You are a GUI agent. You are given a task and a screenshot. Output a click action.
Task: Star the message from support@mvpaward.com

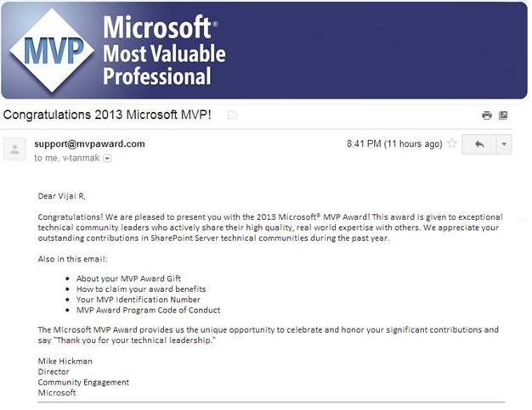[x=453, y=144]
